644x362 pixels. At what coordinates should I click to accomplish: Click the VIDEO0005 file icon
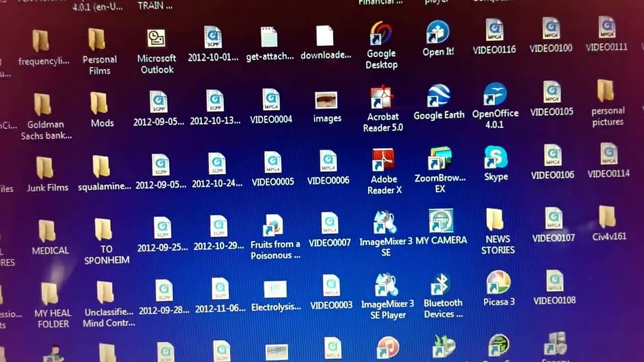(x=273, y=162)
